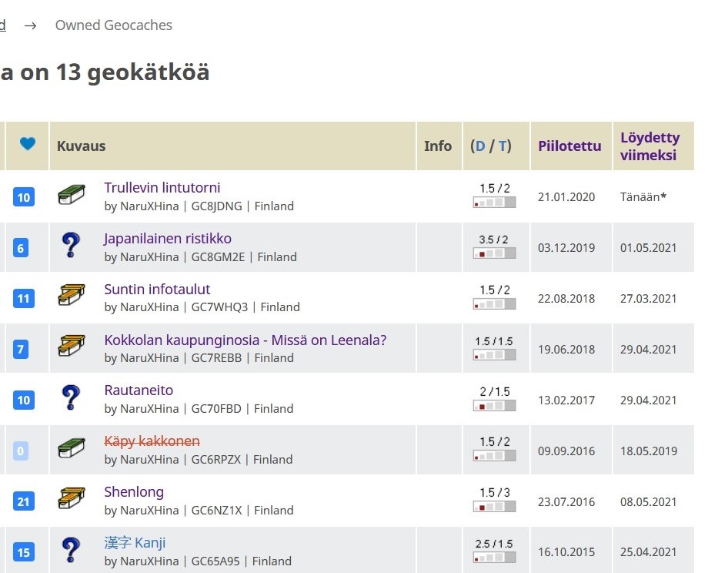The width and height of the screenshot is (728, 573).
Task: Click the multi-cache icon beside Suntin infotaulut
Action: pyautogui.click(x=71, y=297)
